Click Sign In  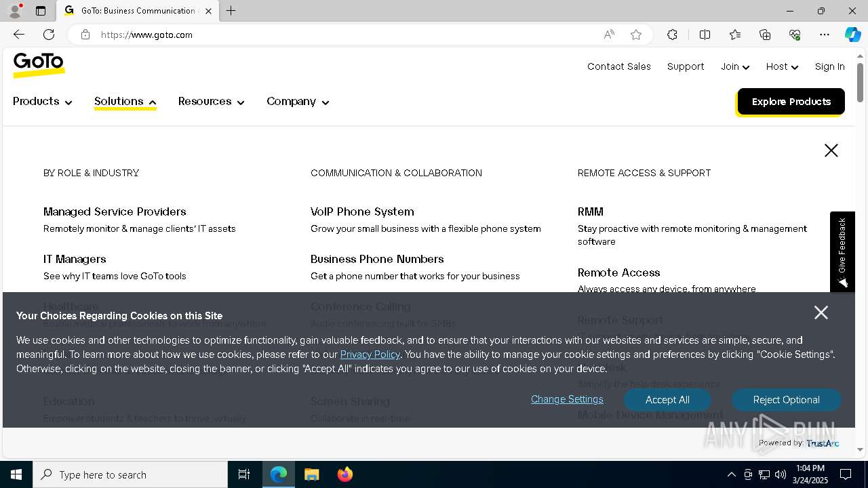click(x=829, y=66)
